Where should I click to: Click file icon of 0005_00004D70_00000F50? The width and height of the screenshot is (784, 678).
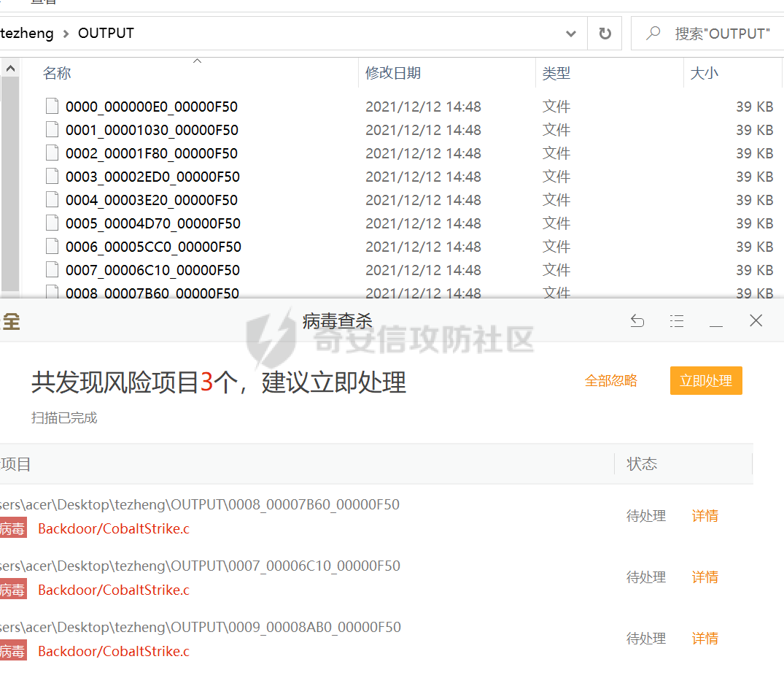[52, 223]
